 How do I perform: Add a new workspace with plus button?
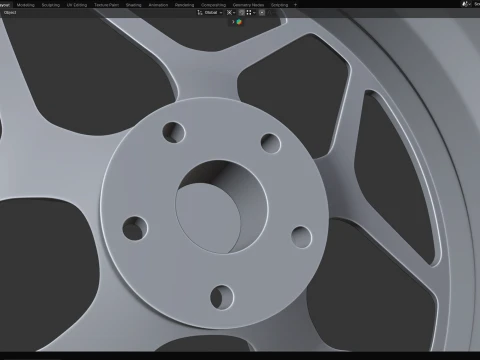[295, 5]
